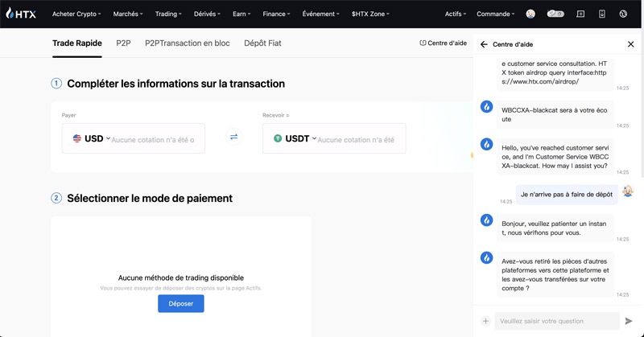
Task: Open the user avatar profile icon
Action: tap(530, 14)
